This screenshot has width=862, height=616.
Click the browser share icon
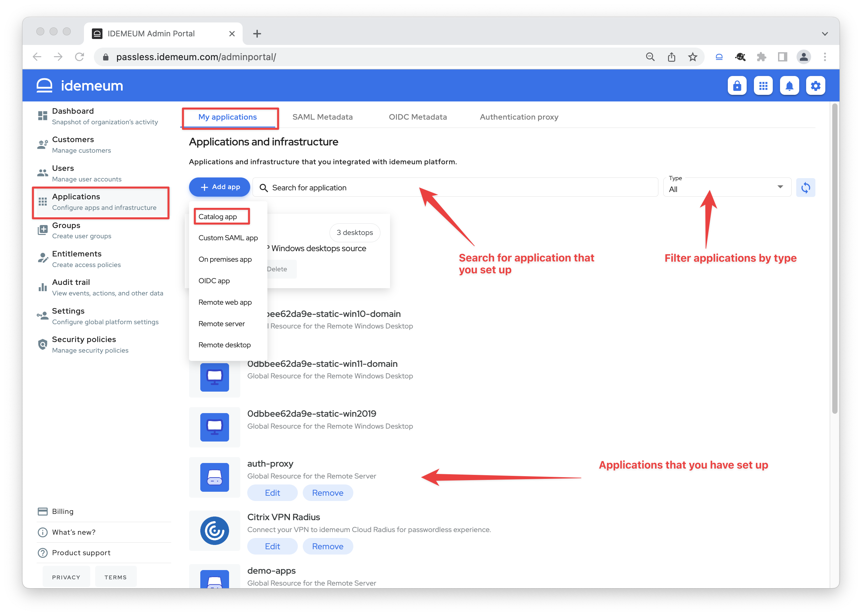pyautogui.click(x=671, y=57)
